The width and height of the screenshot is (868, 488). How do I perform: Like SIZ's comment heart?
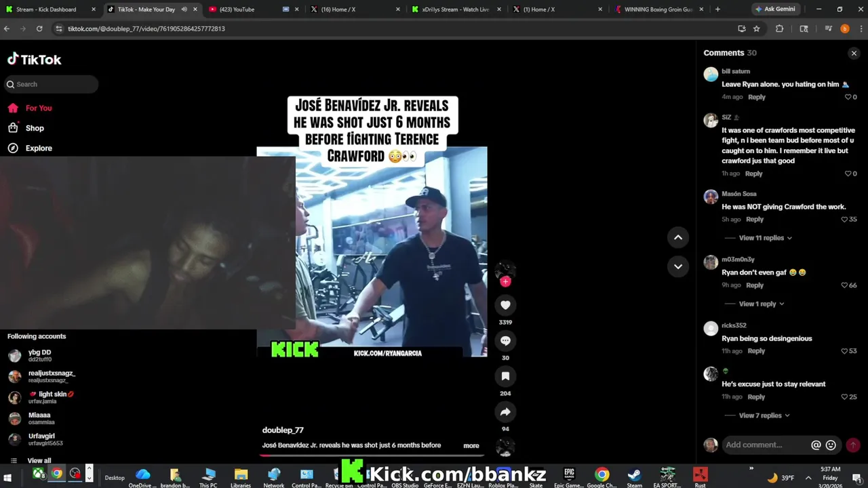pos(848,174)
